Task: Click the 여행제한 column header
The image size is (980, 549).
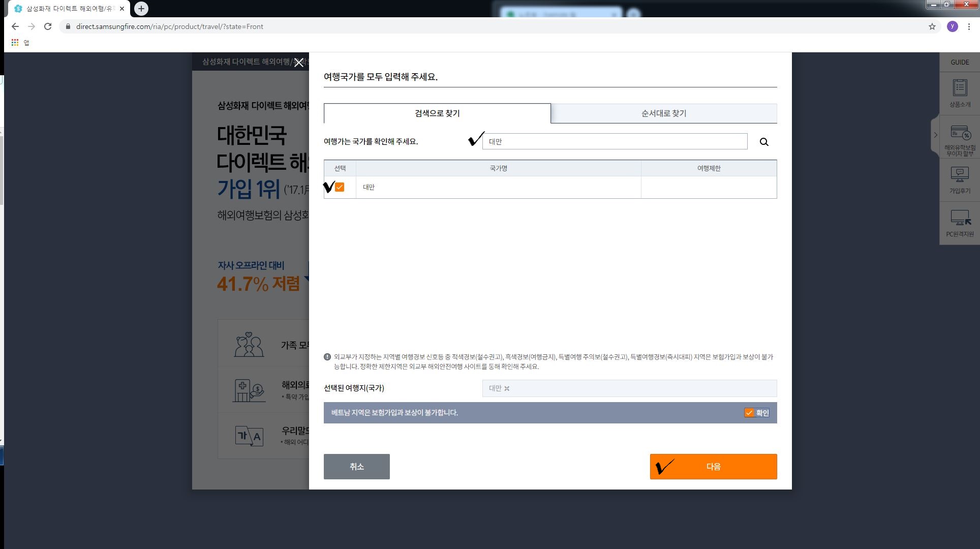Action: (709, 168)
